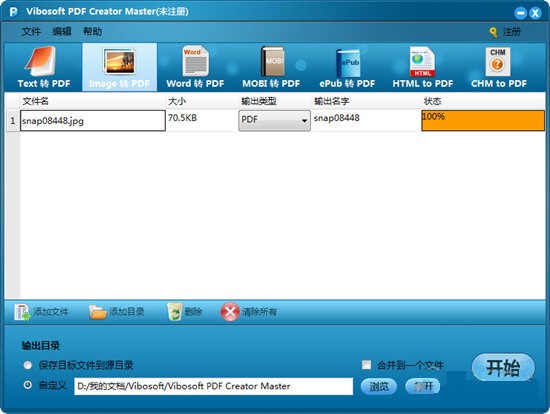Viewport: 550px width, 414px height.
Task: Select the 自定义 radio option
Action: point(28,385)
